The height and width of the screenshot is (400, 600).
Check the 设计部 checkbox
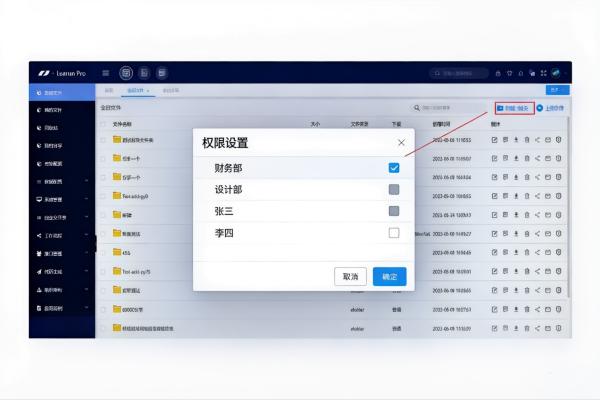(394, 189)
